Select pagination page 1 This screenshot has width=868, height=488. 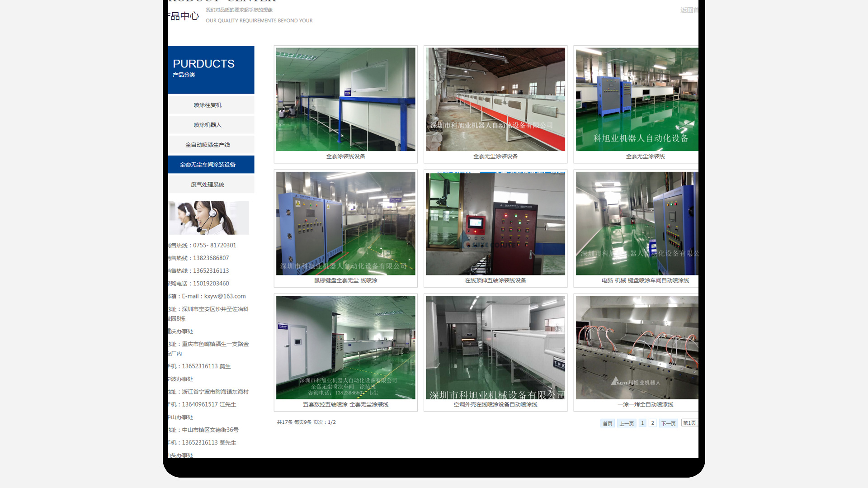point(642,423)
